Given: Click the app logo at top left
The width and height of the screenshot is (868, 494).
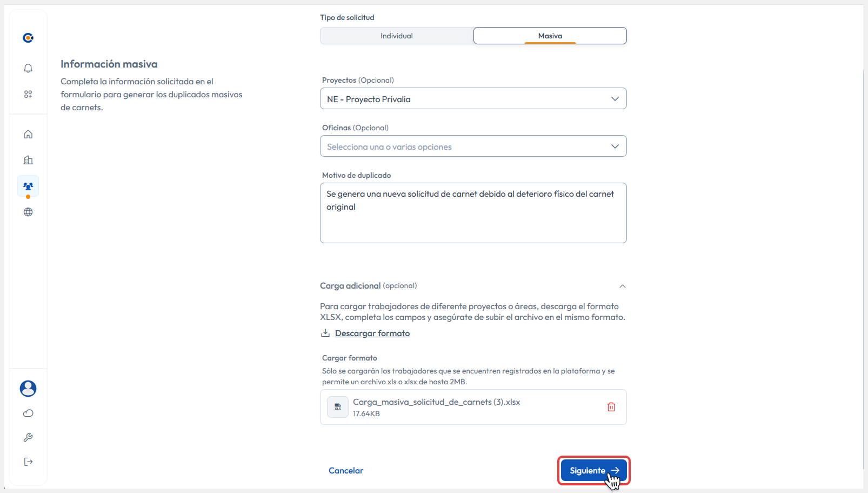Looking at the screenshot, I should [x=28, y=38].
